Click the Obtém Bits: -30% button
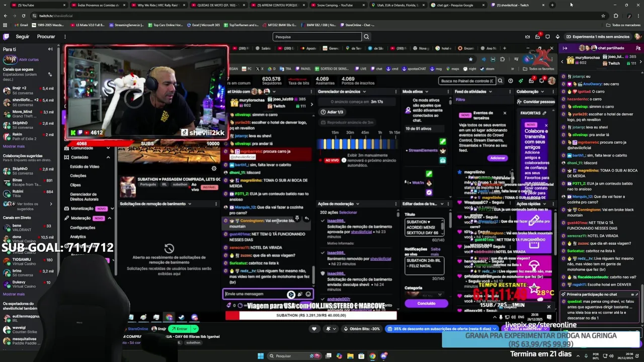644x362 pixels. (361, 329)
